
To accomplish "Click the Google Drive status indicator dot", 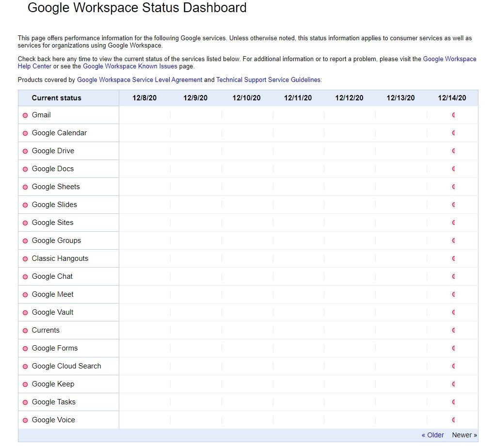I will 25,151.
